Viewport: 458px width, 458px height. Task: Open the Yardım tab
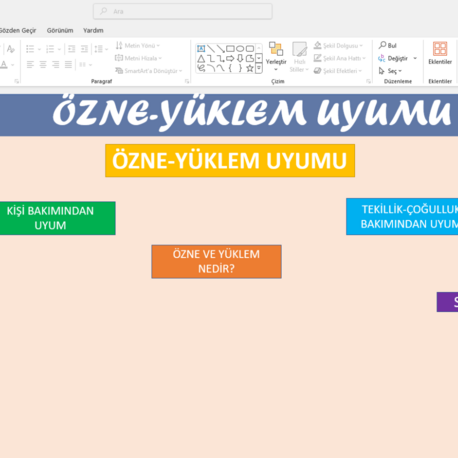pos(93,30)
